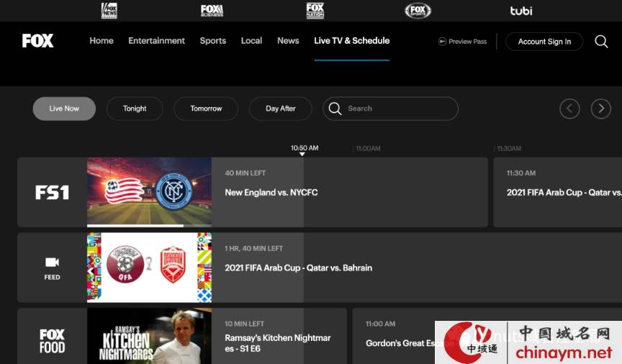Screen dimensions: 622x364
Task: Switch schedule to Tomorrow
Action: [x=206, y=109]
